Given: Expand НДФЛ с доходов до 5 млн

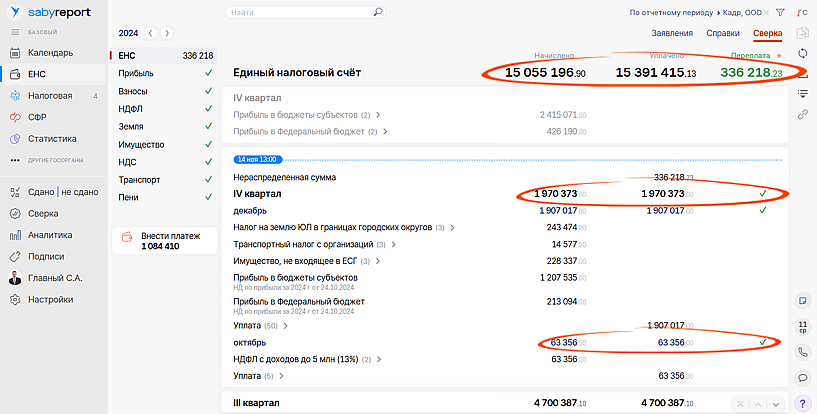Looking at the screenshot, I should [x=380, y=359].
